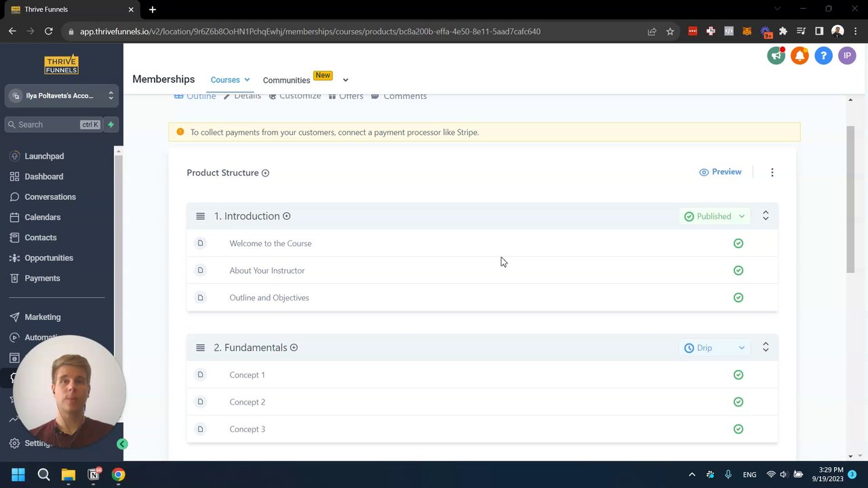868x488 pixels.
Task: Collapse the Introduction section
Action: coord(766,216)
